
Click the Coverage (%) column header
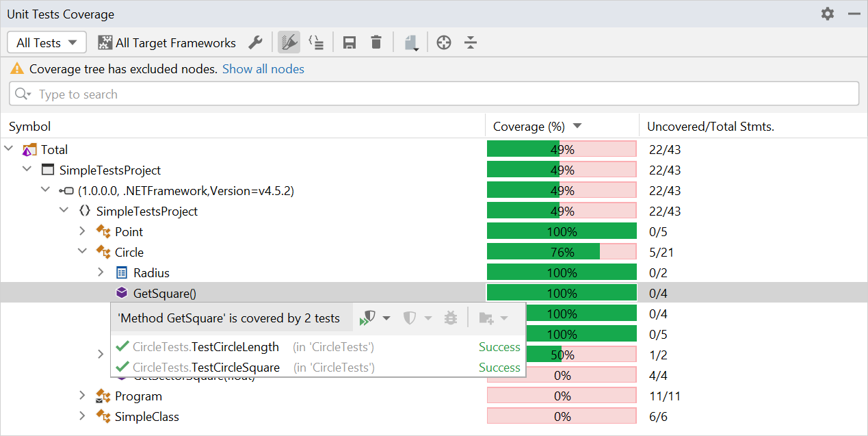click(529, 127)
